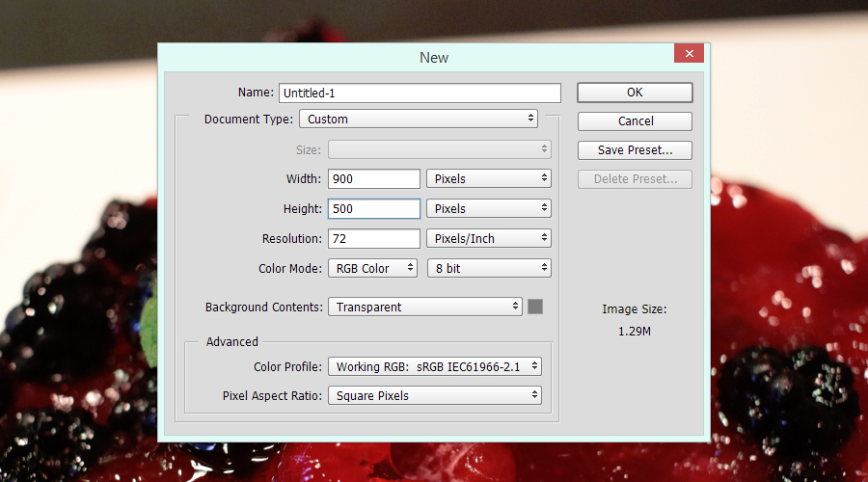Viewport: 868px width, 482px height.
Task: Open the Height units dropdown
Action: 488,209
